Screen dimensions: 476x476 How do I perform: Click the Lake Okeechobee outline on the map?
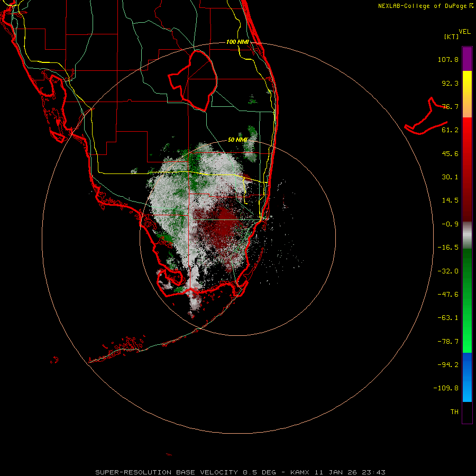pyautogui.click(x=193, y=80)
